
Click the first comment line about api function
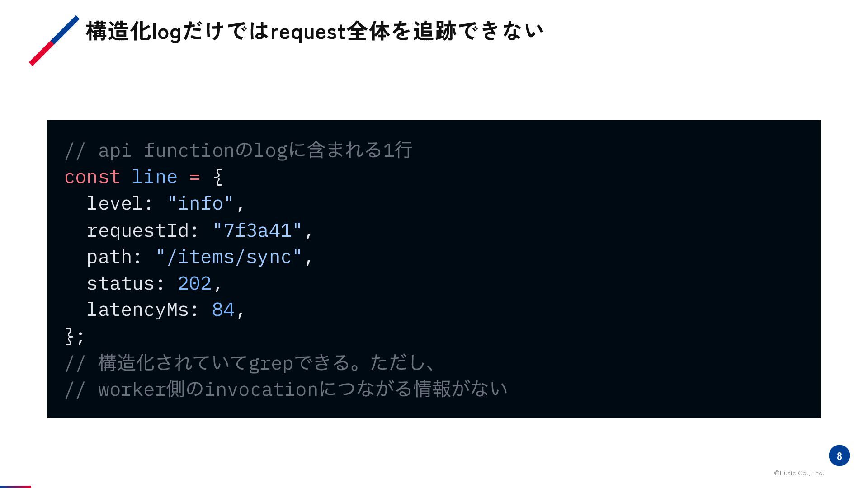pos(238,150)
